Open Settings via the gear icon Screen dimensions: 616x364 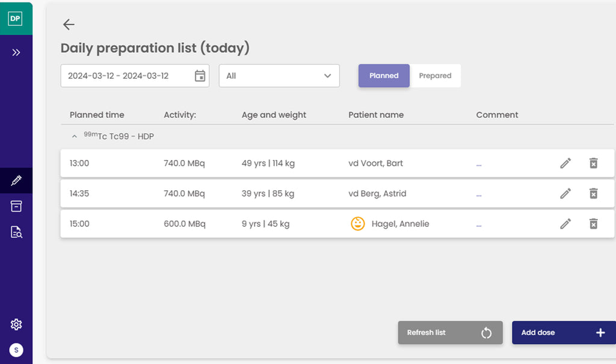tap(16, 324)
